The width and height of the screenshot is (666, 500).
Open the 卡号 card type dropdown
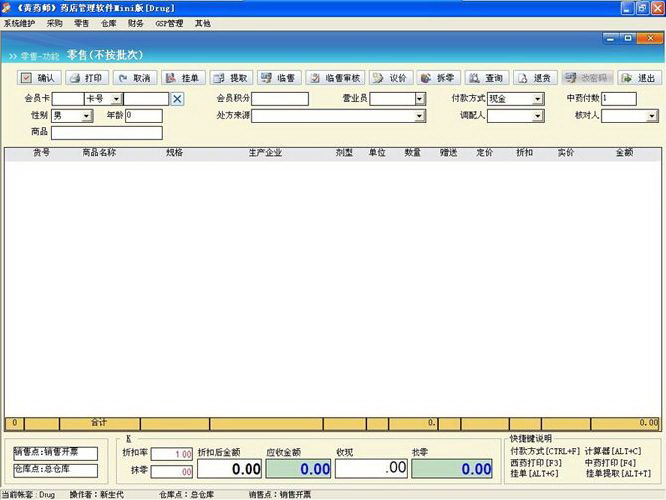(116, 99)
